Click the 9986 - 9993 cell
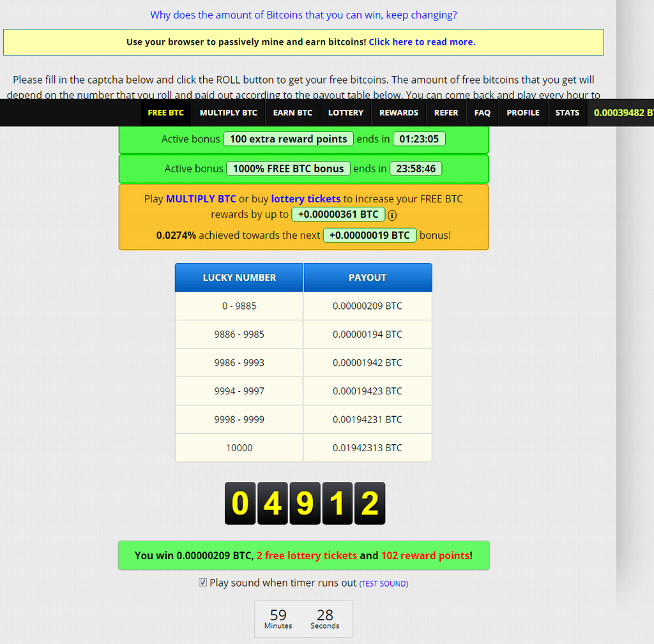The height and width of the screenshot is (644, 654). 239,363
